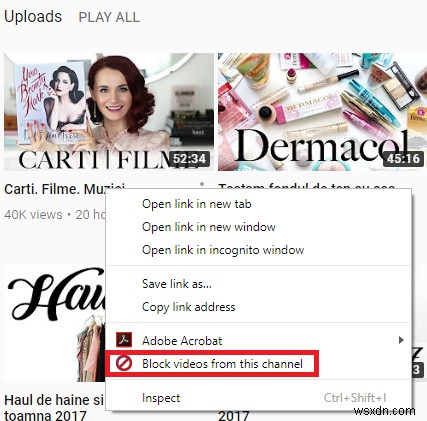The image size is (427, 421).
Task: Select Open link in new tab
Action: click(196, 204)
